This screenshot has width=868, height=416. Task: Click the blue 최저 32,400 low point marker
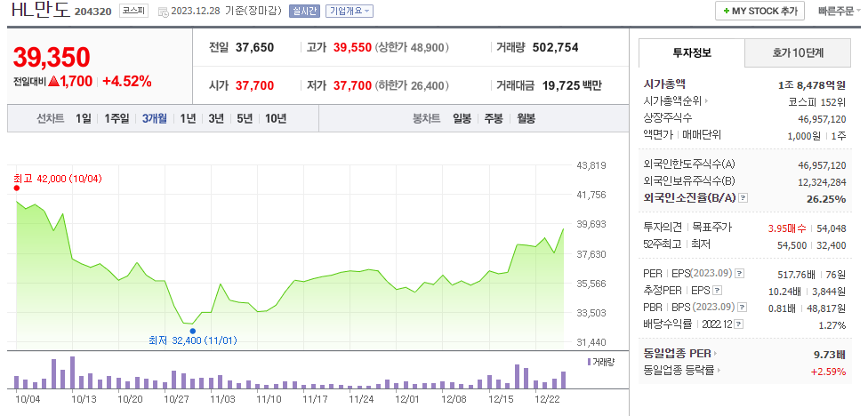(x=192, y=331)
